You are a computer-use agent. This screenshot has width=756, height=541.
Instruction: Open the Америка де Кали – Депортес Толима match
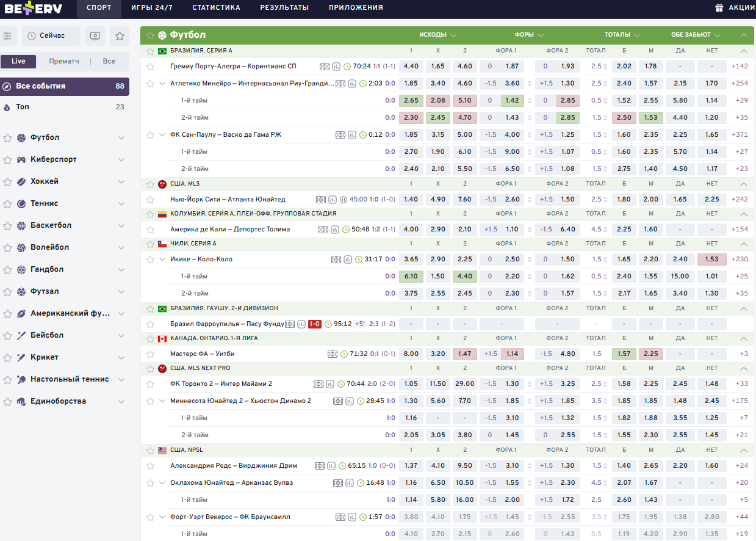230,229
